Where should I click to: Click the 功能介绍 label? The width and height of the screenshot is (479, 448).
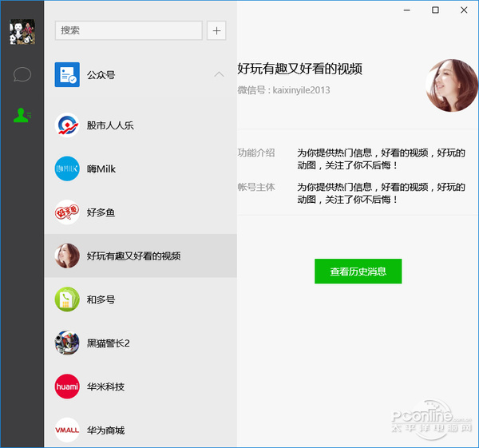pos(256,153)
